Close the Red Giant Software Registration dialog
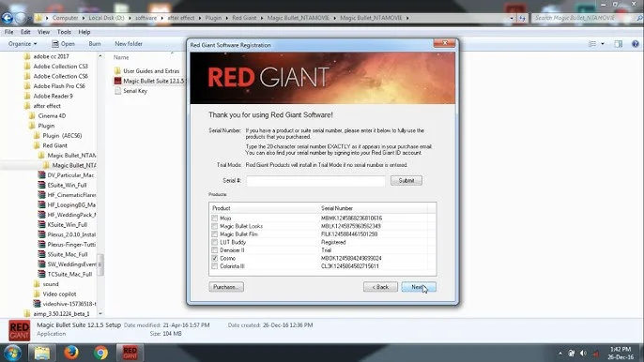Screen dimensions: 644x362 click(x=444, y=43)
